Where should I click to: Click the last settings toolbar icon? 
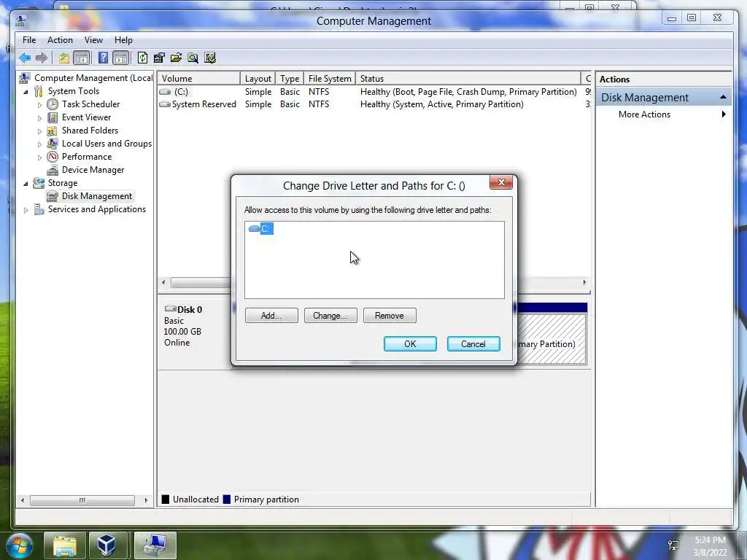click(x=210, y=58)
